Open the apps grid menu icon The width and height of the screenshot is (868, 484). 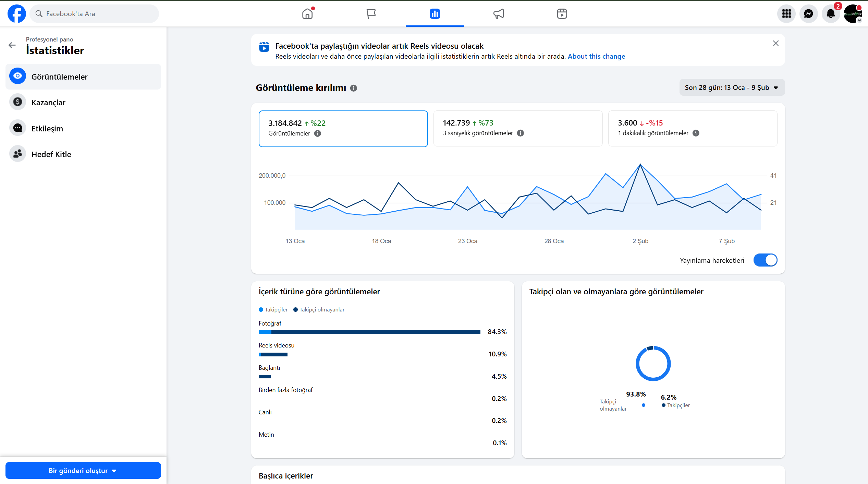click(x=786, y=14)
